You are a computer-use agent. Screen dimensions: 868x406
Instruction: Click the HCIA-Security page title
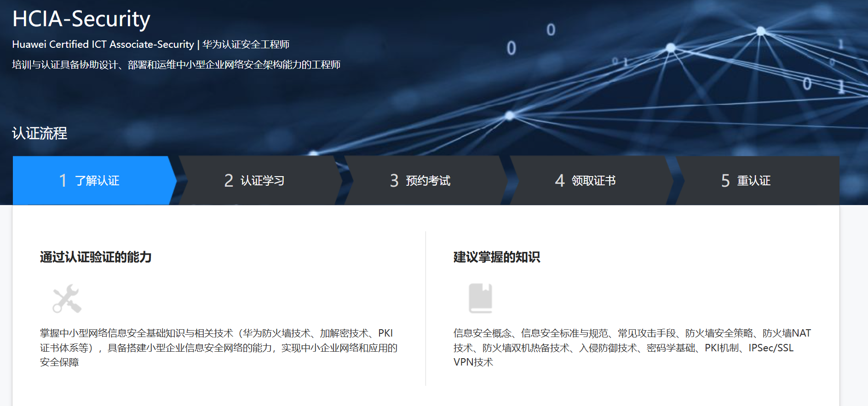point(81,19)
